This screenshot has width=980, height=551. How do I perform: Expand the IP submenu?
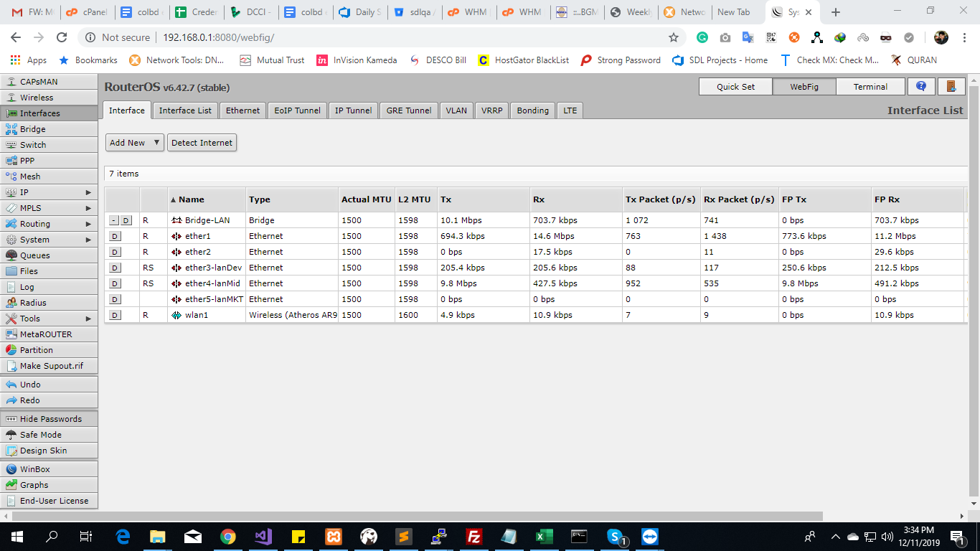tap(49, 192)
